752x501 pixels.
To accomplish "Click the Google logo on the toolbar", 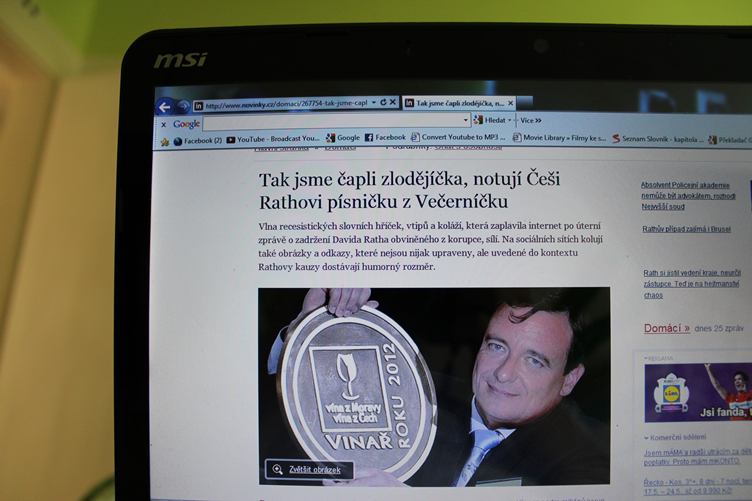I will click(x=186, y=124).
